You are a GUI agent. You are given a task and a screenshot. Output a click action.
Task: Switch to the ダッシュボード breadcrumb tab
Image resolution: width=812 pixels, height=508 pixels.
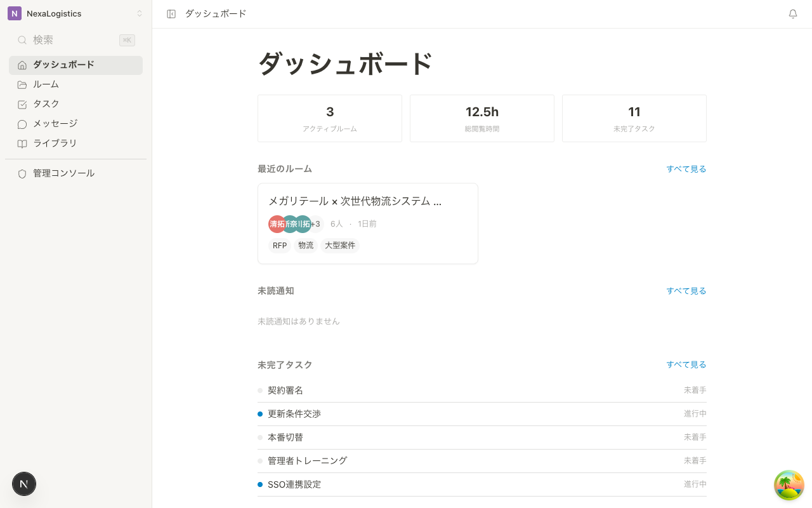(216, 13)
